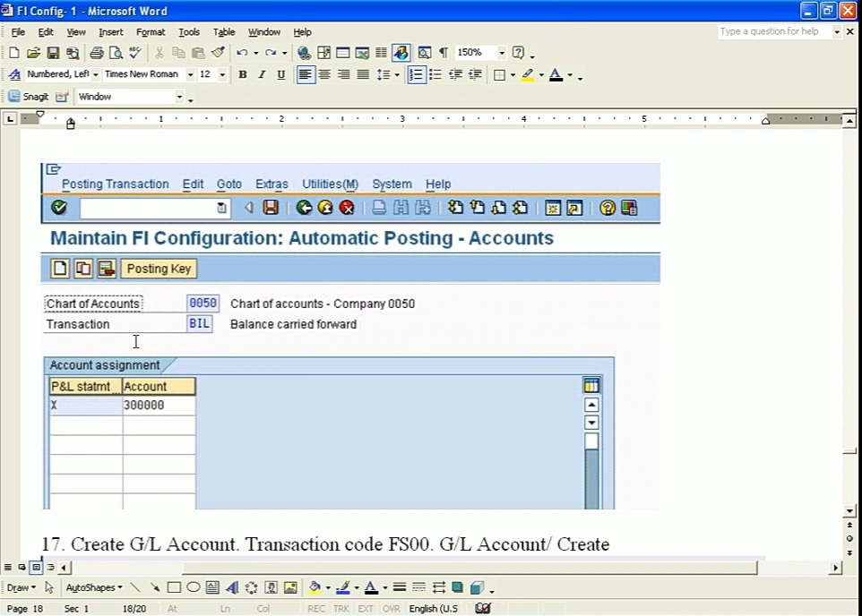Click the Columns icon
The image size is (862, 616).
coord(381,53)
